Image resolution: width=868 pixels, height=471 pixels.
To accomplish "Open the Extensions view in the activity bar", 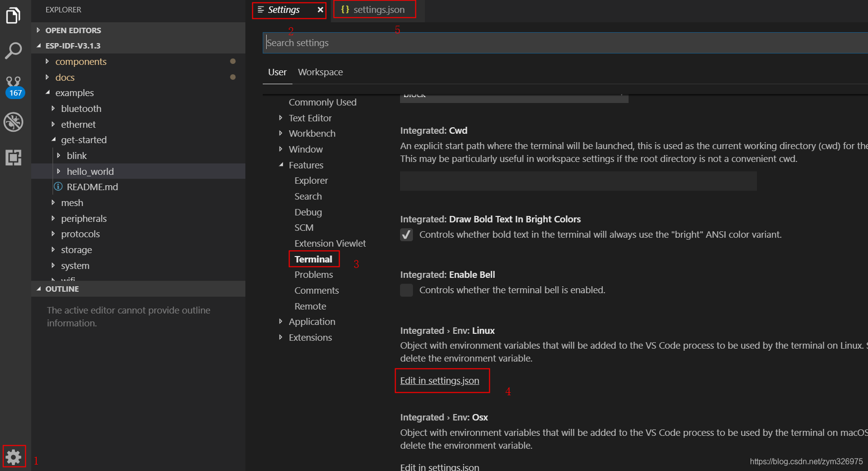I will click(x=14, y=157).
